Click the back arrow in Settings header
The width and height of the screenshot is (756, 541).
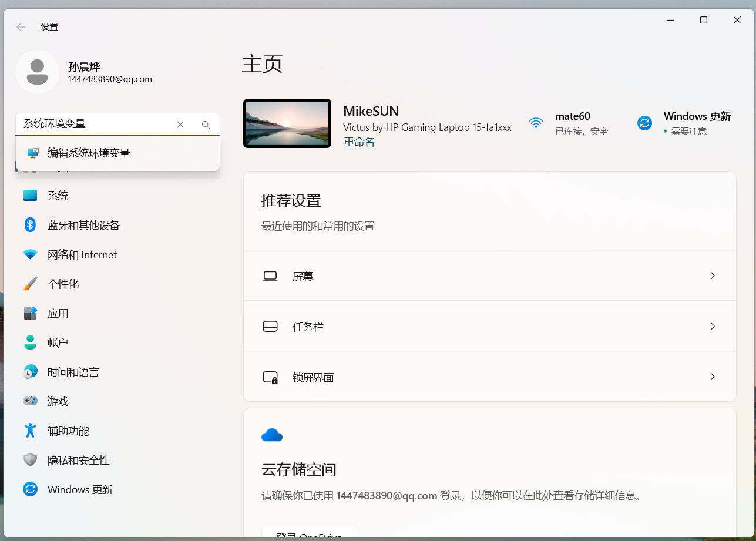coord(21,27)
